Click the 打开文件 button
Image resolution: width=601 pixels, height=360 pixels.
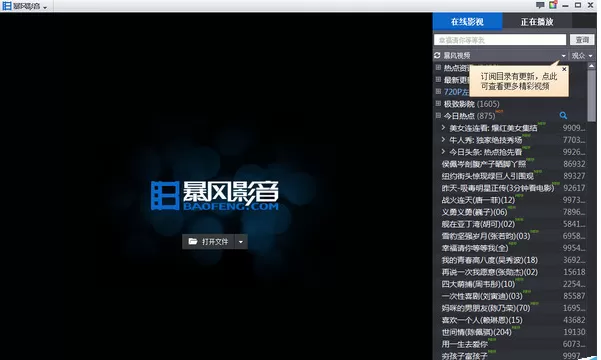[208, 242]
